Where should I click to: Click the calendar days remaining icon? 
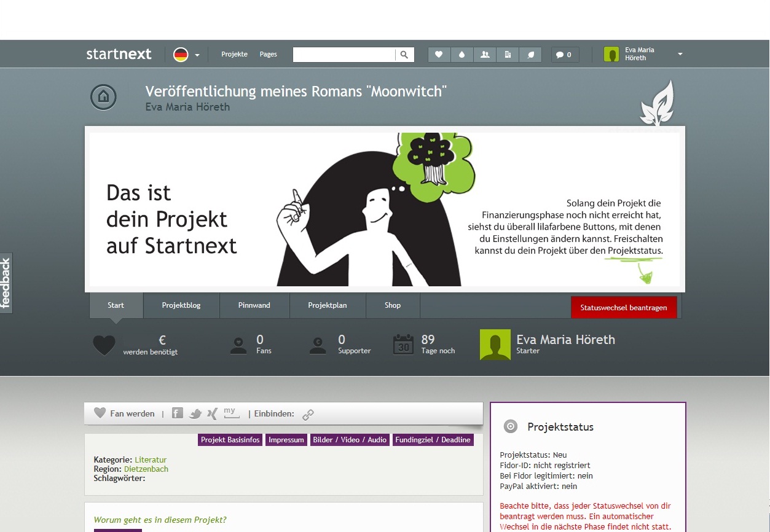[x=403, y=345]
